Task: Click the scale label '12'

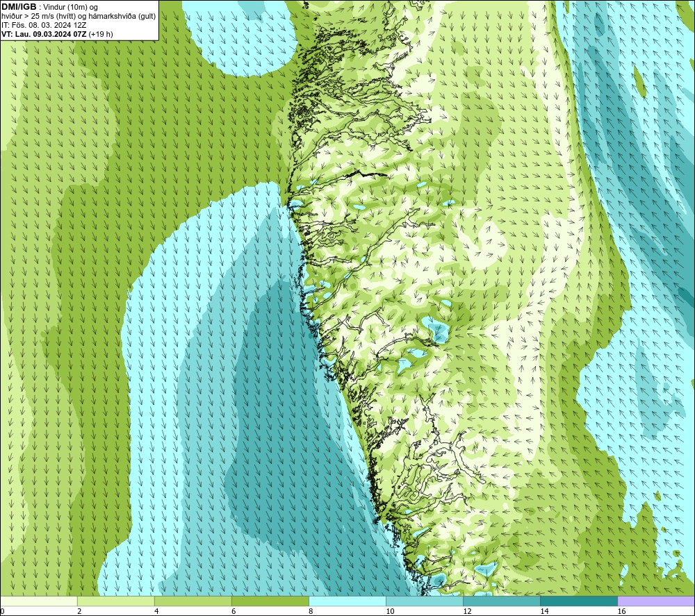Action: [x=467, y=611]
